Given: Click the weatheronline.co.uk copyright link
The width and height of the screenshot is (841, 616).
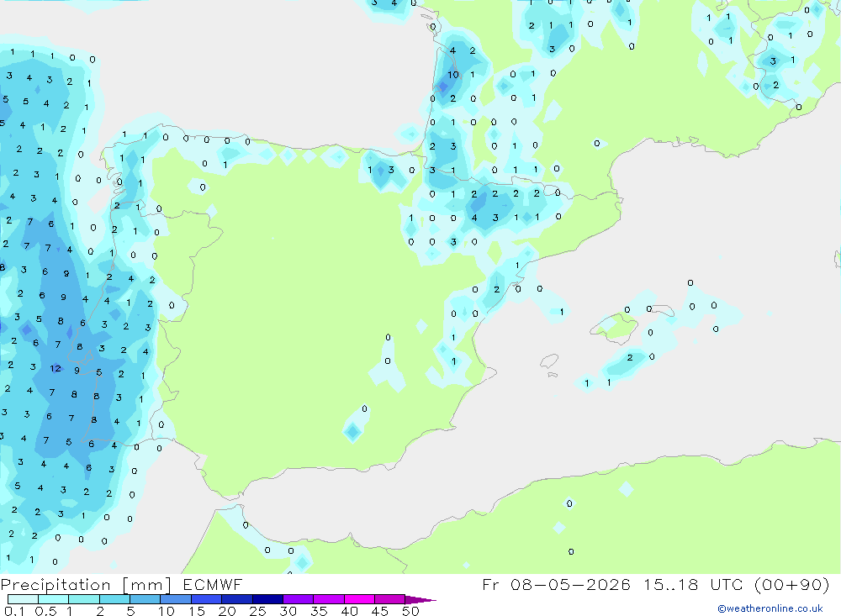Looking at the screenshot, I should point(770,608).
